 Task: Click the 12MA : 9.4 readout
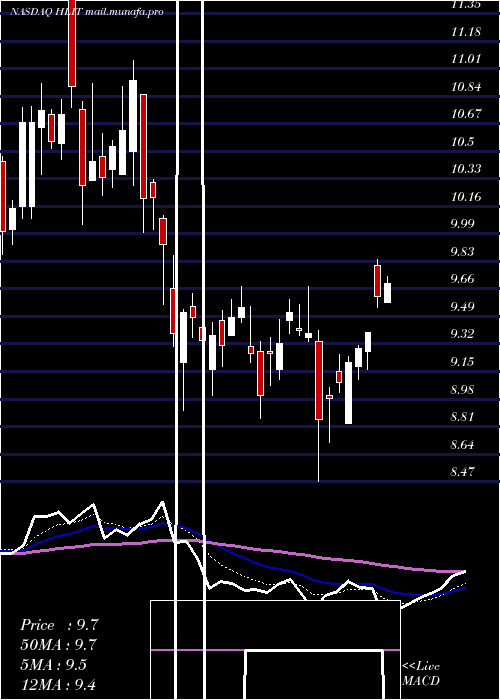tap(58, 684)
